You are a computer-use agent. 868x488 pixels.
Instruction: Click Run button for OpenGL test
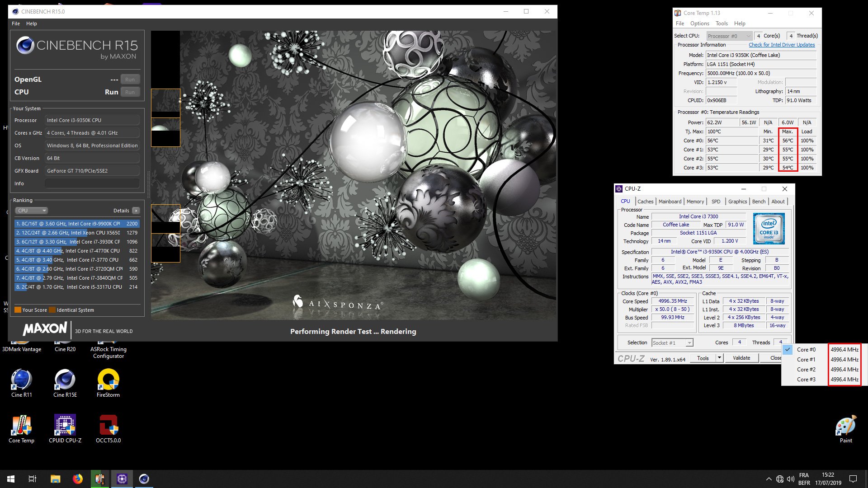(130, 80)
